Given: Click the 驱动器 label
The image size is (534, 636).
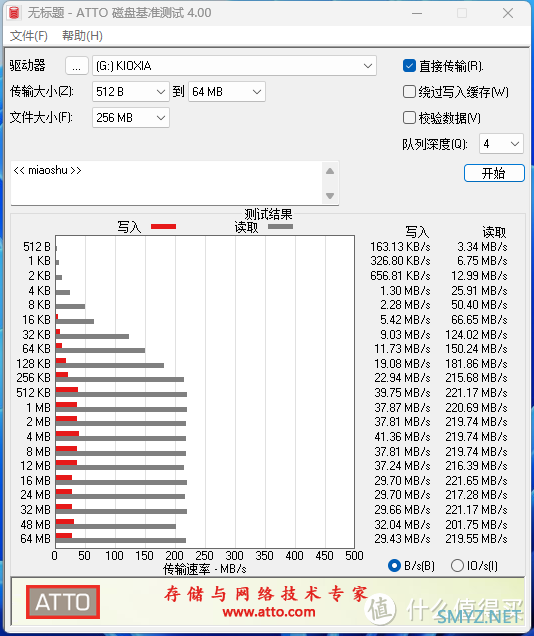Looking at the screenshot, I should [28, 65].
